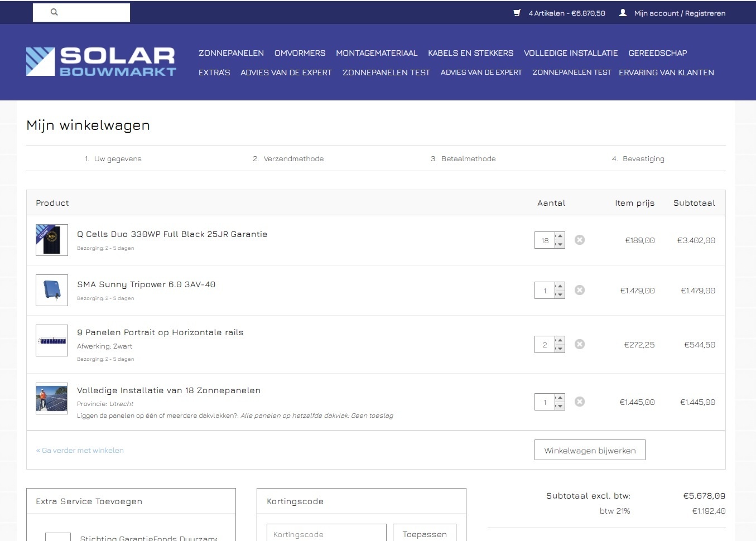The image size is (756, 541).
Task: Follow the Ga verder met winkelen link
Action: [80, 450]
